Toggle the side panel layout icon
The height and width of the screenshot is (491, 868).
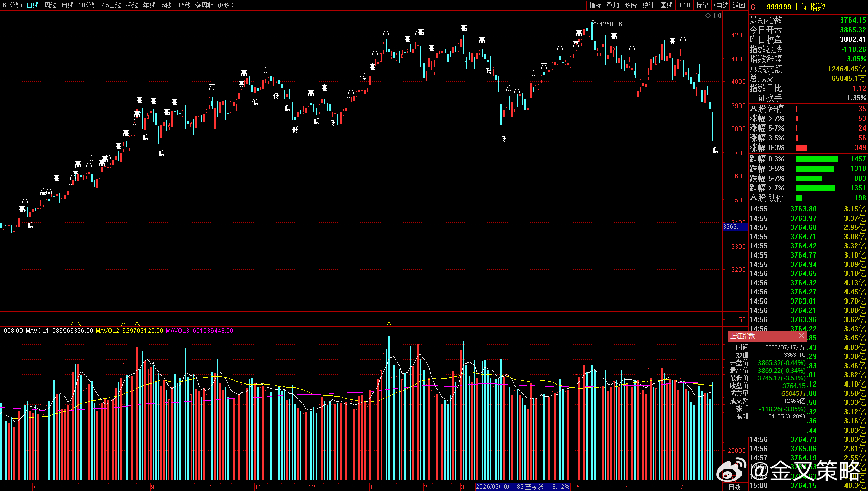coord(717,16)
